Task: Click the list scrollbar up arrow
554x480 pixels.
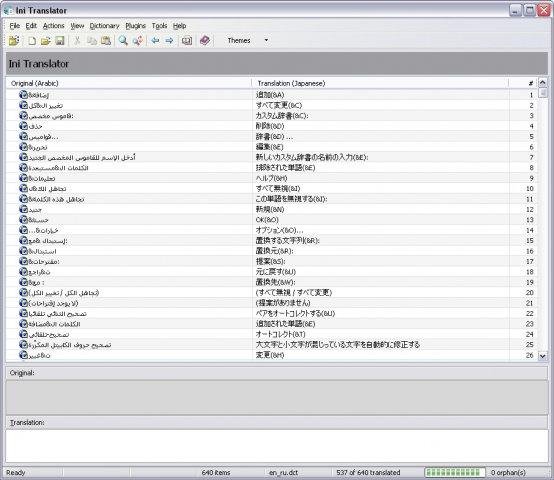Action: pos(543,83)
